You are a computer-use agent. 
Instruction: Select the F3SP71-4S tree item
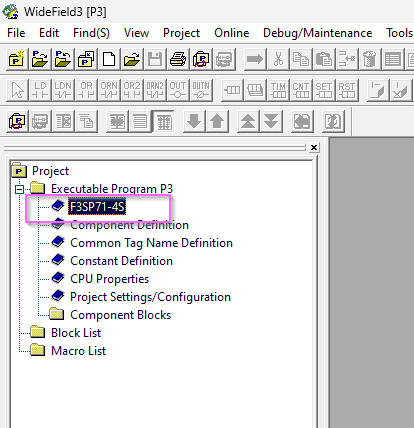pyautogui.click(x=97, y=207)
